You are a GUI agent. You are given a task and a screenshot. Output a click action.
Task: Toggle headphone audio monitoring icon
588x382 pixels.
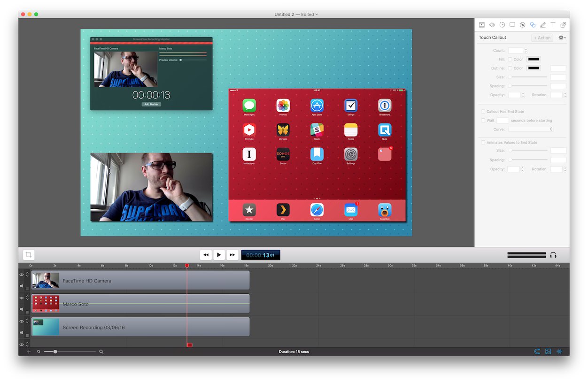(553, 255)
